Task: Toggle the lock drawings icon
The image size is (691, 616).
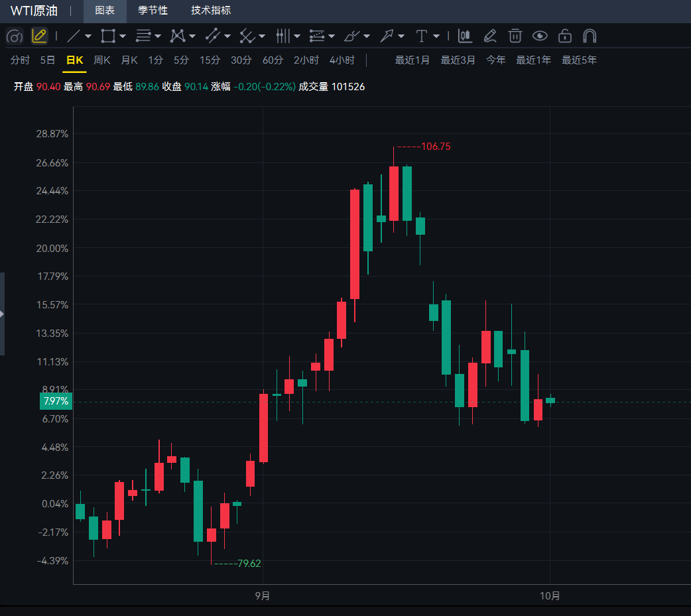Action: click(x=564, y=36)
